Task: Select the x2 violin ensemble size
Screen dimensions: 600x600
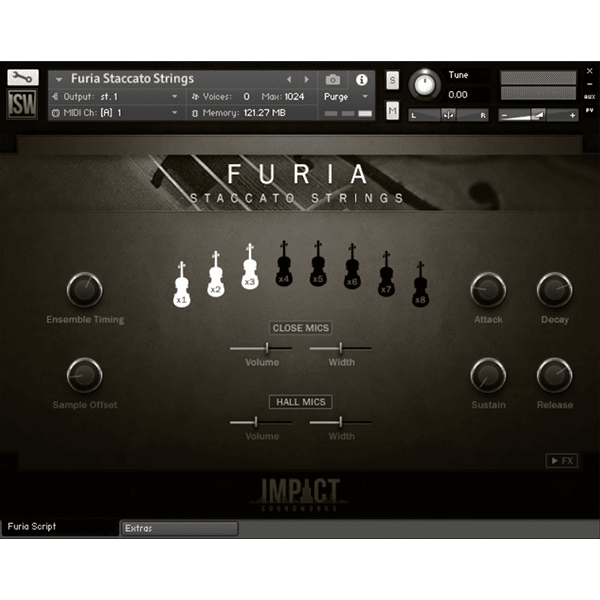Action: 216,274
